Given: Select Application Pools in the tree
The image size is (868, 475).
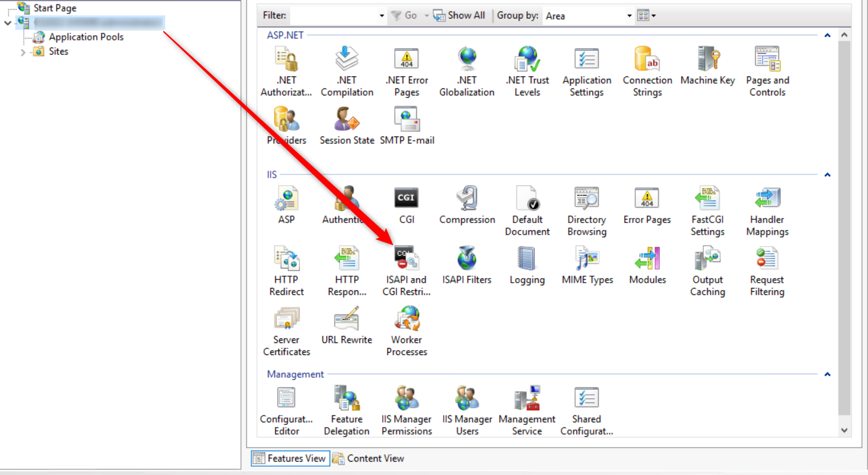Looking at the screenshot, I should [x=86, y=37].
